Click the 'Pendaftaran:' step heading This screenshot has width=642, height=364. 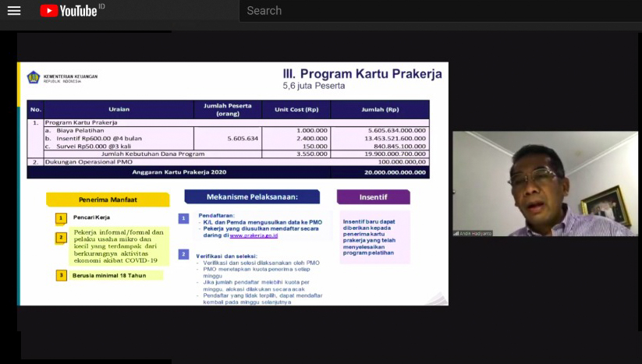click(x=216, y=215)
